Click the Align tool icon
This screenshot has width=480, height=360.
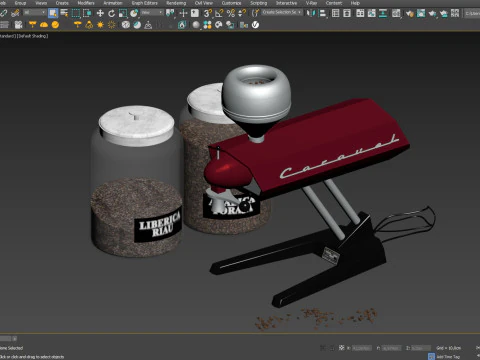click(x=323, y=13)
